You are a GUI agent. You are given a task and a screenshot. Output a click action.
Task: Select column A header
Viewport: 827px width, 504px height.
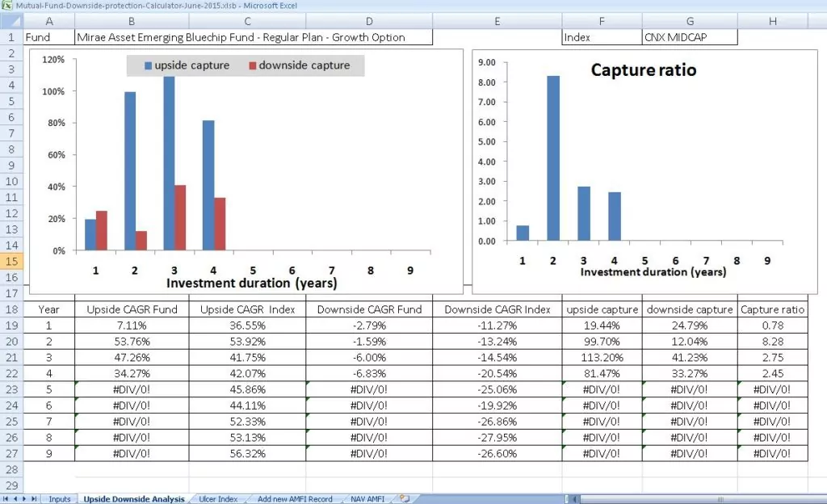click(x=49, y=21)
